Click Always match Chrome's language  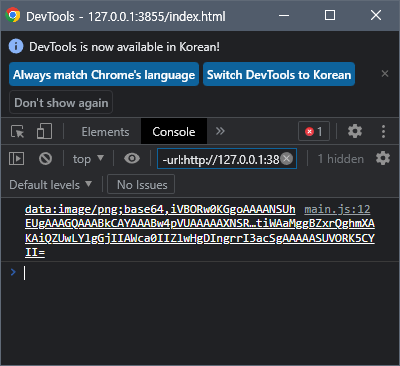104,74
